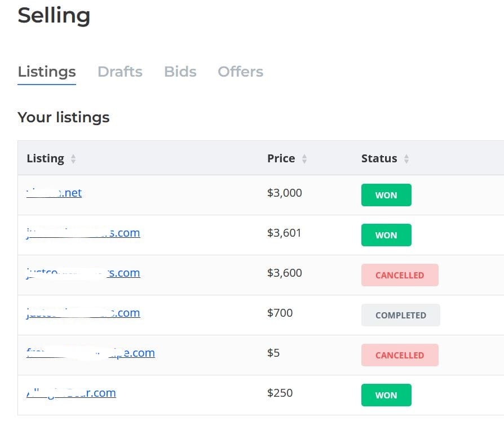This screenshot has width=504, height=421.
Task: Click the CANCELLED badge for the $3,600 listing
Action: pyautogui.click(x=399, y=276)
